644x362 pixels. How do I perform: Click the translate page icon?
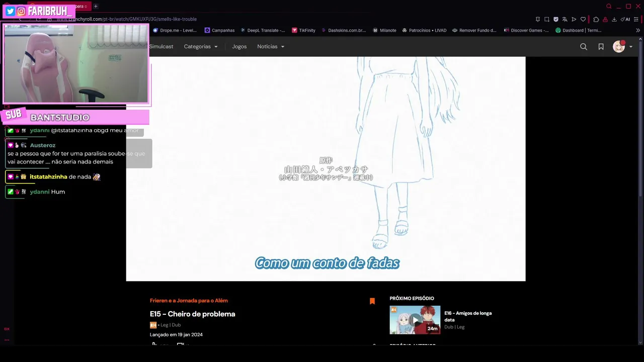pos(565,19)
